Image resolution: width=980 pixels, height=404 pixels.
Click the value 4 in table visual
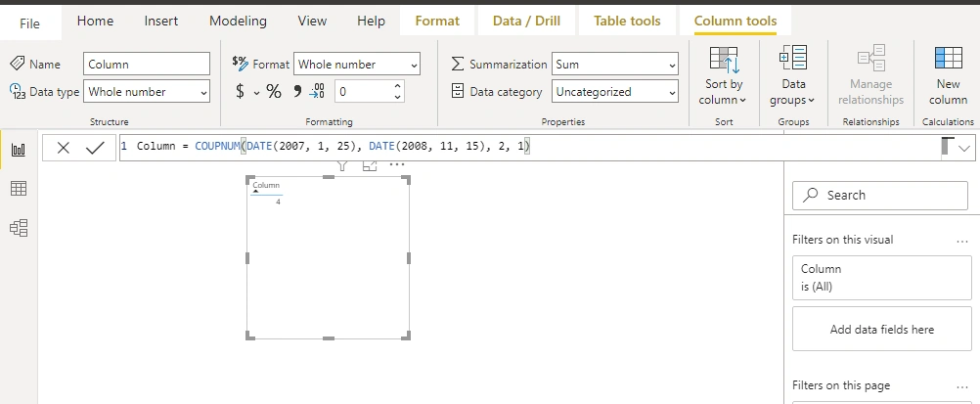[x=278, y=202]
